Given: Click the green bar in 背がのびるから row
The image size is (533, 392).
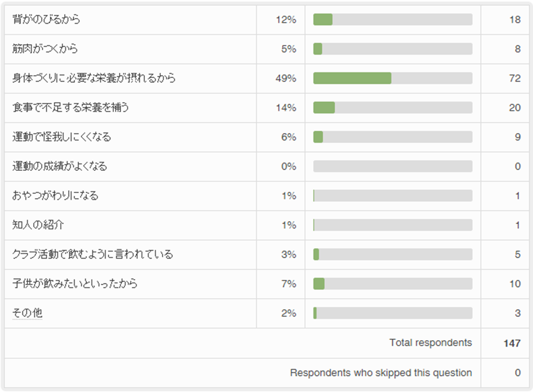Looking at the screenshot, I should coord(322,20).
